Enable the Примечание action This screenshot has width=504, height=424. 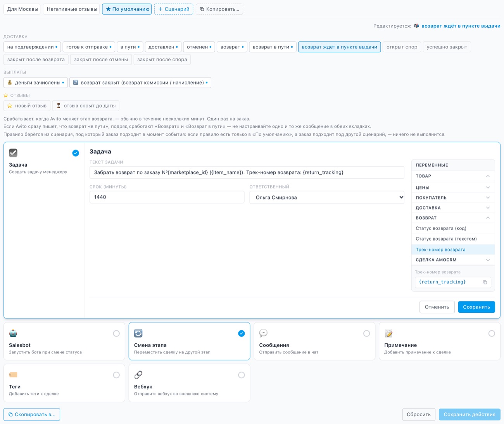coord(492,333)
